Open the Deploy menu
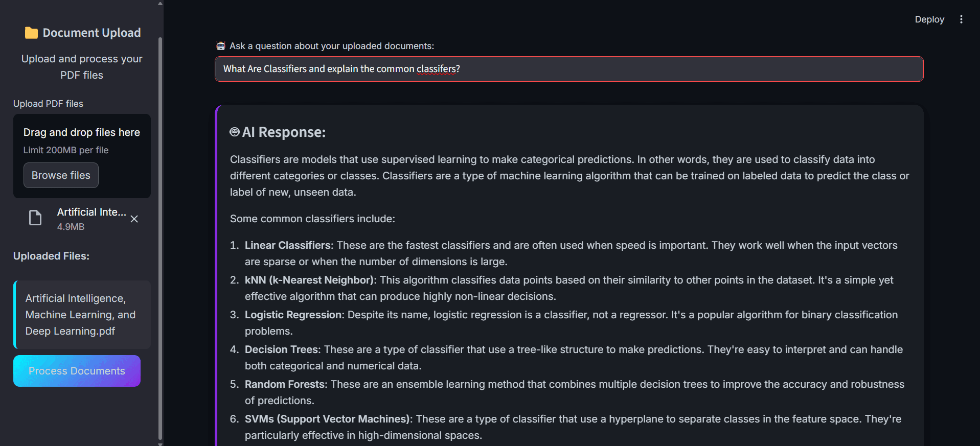Viewport: 980px width, 446px height. tap(929, 19)
